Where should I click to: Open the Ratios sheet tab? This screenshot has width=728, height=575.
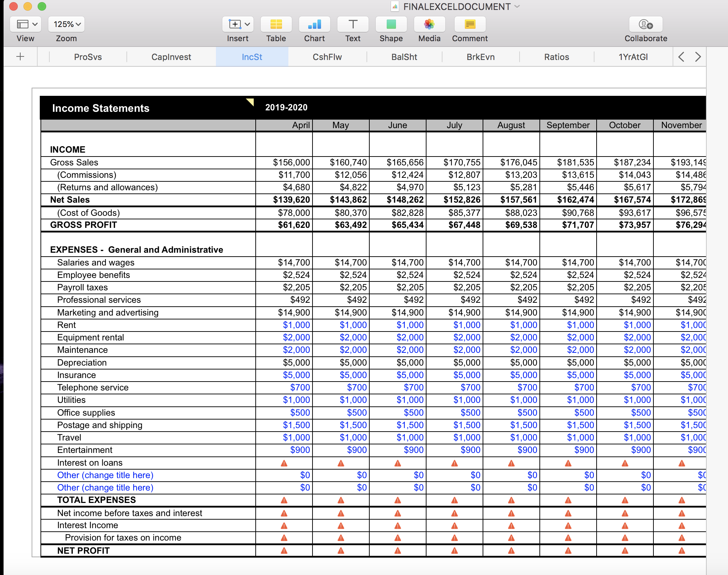click(x=556, y=57)
